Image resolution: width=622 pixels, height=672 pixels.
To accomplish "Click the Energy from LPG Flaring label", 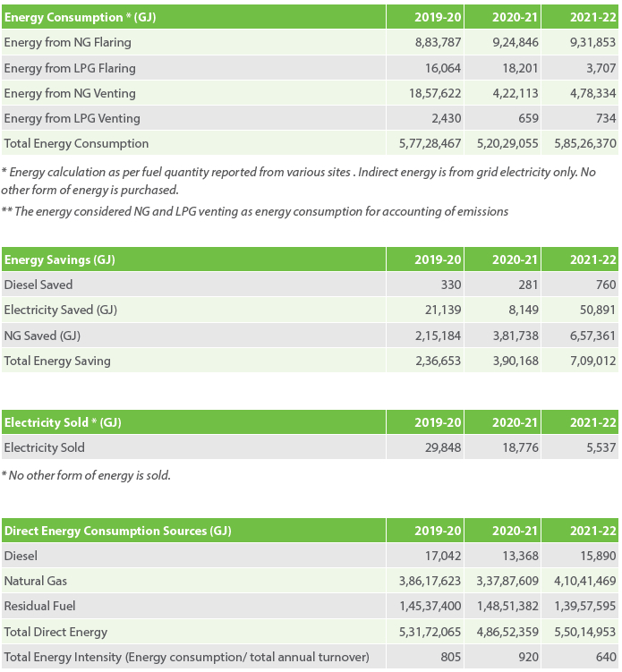I will (70, 68).
